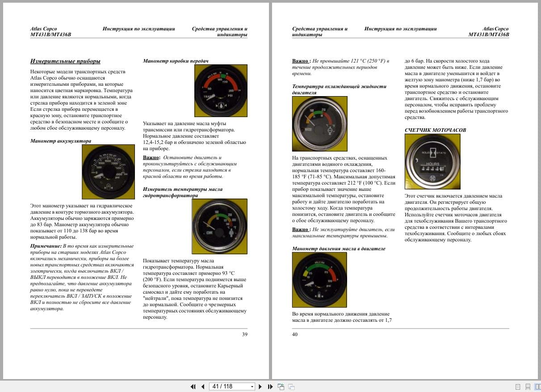
Task: Switch to single page layout
Action: pyautogui.click(x=518, y=387)
